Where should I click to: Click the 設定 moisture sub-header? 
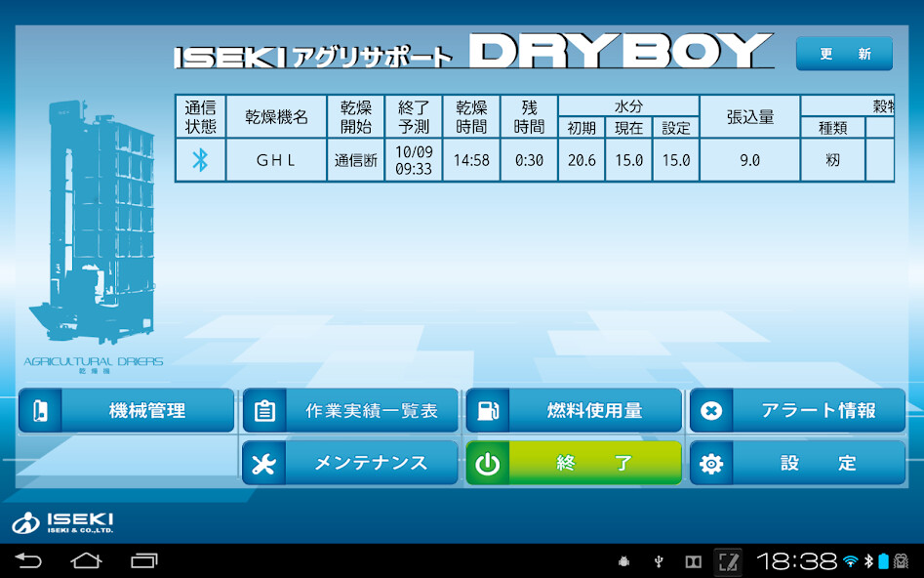click(676, 128)
